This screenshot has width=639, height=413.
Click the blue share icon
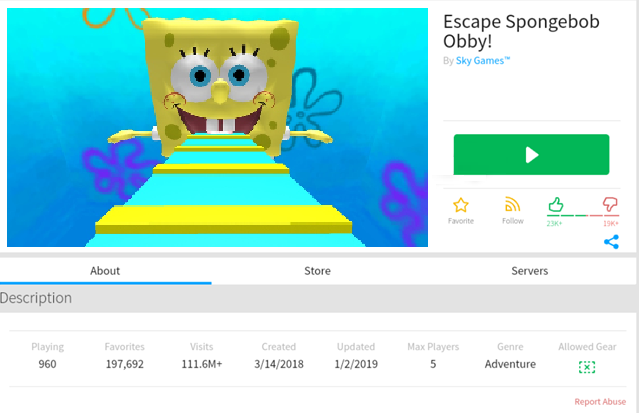click(611, 242)
